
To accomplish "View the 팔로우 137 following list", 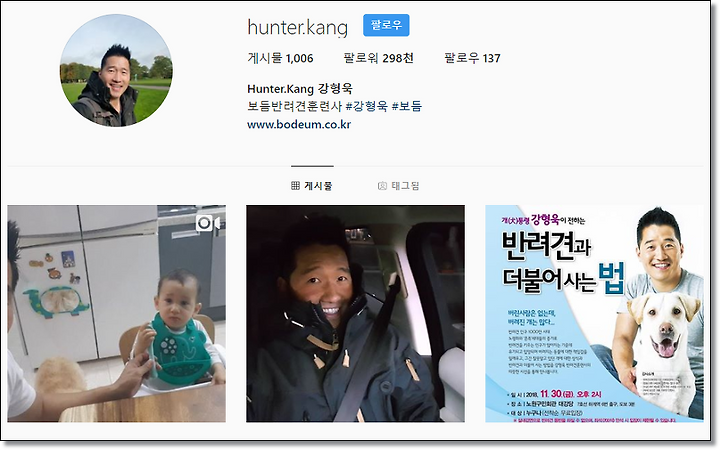I will (472, 58).
